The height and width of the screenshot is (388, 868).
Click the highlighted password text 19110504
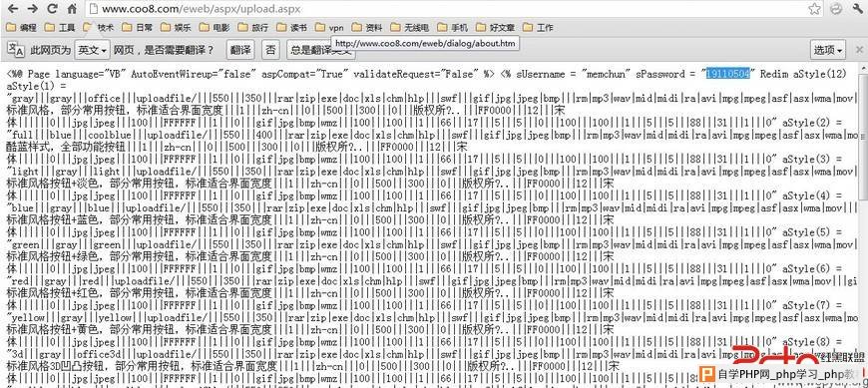[x=727, y=74]
